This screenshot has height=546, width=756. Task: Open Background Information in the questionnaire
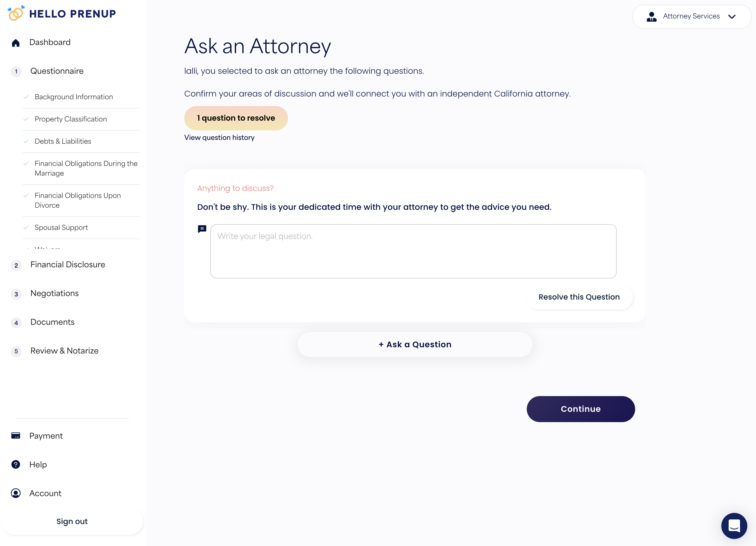click(74, 97)
